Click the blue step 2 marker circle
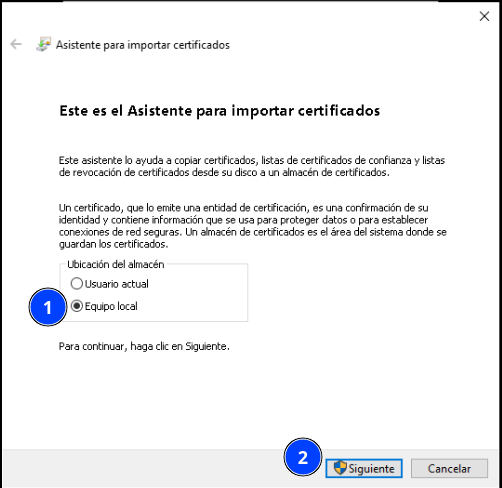This screenshot has height=488, width=502. [303, 457]
